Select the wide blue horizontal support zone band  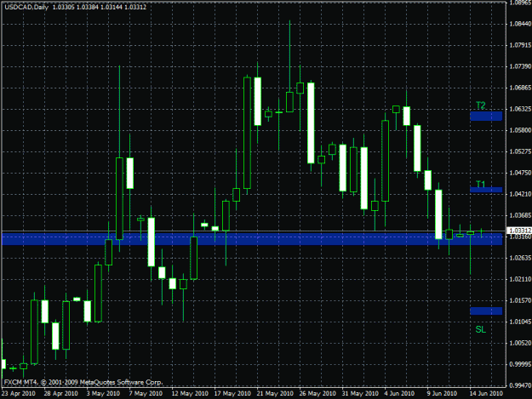click(x=252, y=239)
